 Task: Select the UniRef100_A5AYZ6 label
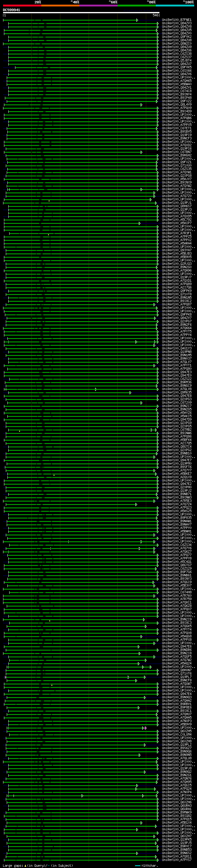[177, 413]
